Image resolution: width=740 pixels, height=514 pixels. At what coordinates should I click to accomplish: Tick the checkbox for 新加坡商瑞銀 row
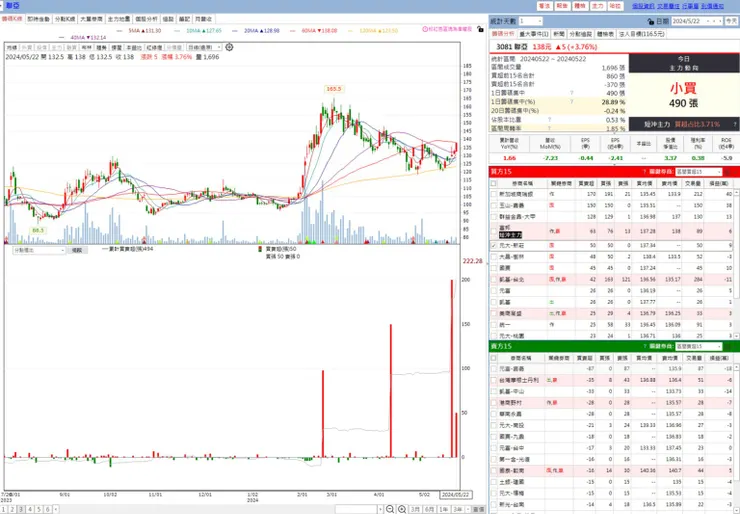coord(494,194)
